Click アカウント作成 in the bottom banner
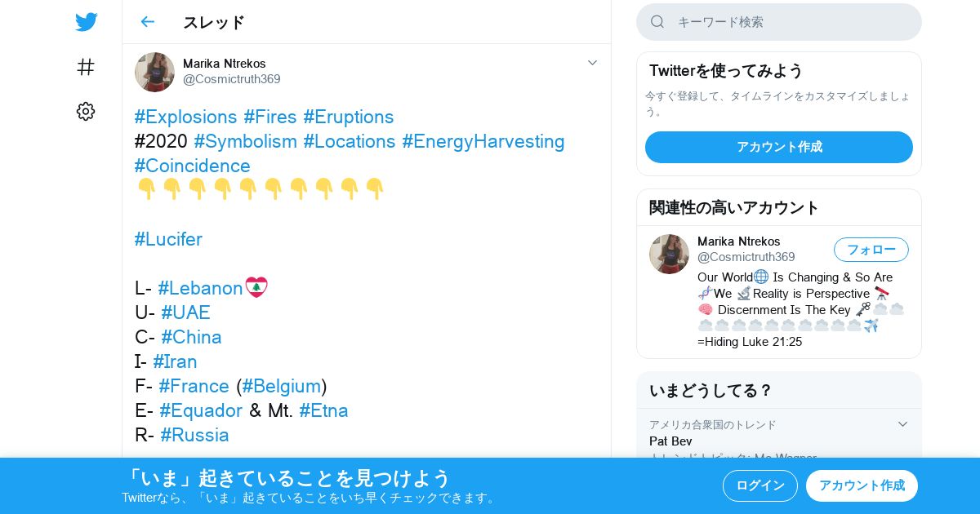This screenshot has height=514, width=980. (862, 485)
